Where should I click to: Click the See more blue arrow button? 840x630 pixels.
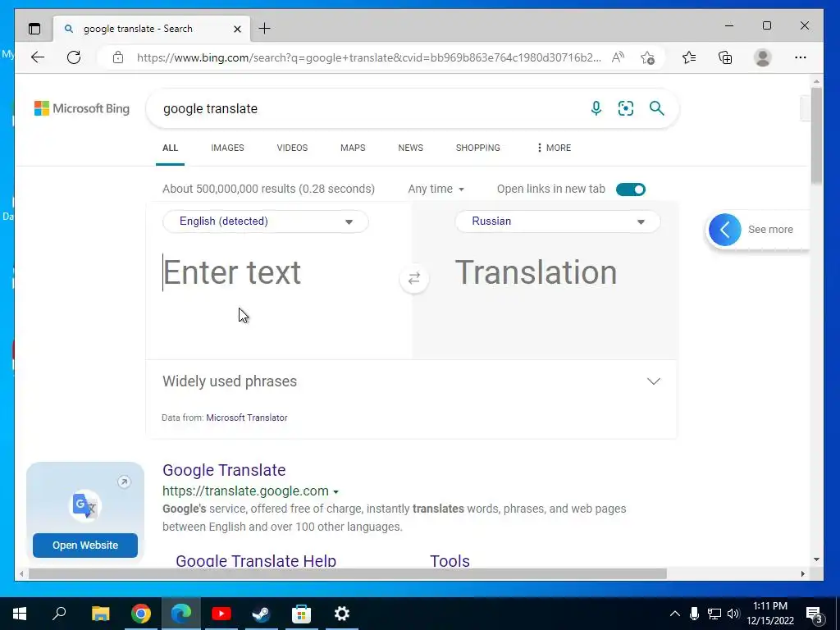point(725,230)
